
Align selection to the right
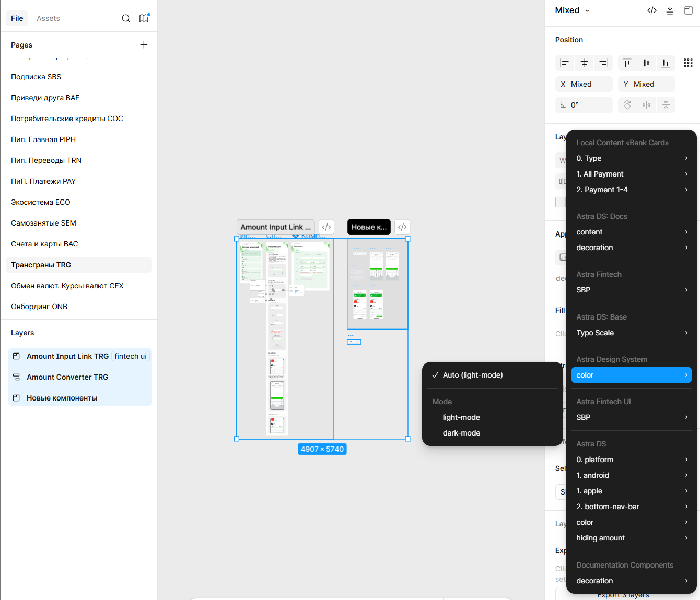(x=603, y=63)
